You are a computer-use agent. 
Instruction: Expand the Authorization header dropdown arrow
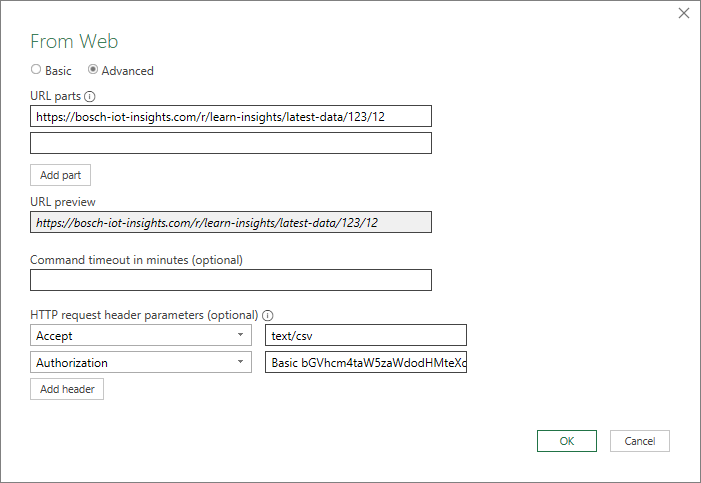click(241, 363)
